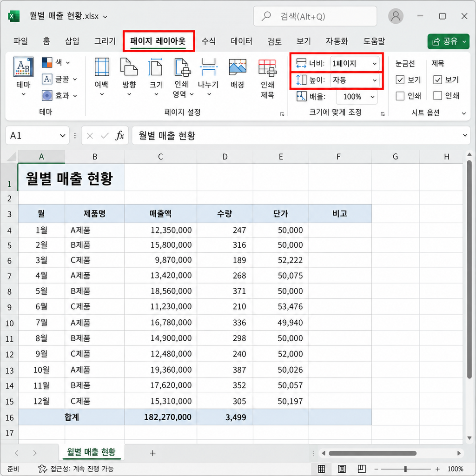
Task: Open 크기에 맞게 조정 dialog launcher
Action: [383, 114]
